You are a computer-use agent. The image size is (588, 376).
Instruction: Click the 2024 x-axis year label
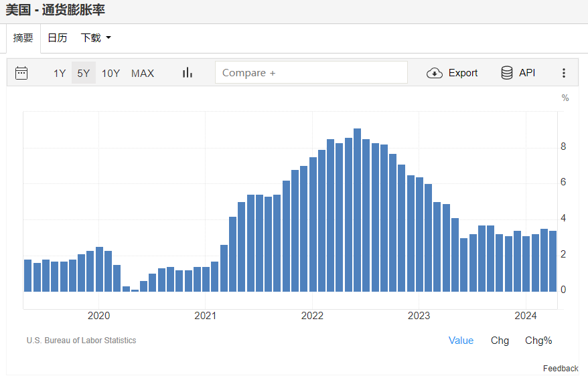coord(525,316)
